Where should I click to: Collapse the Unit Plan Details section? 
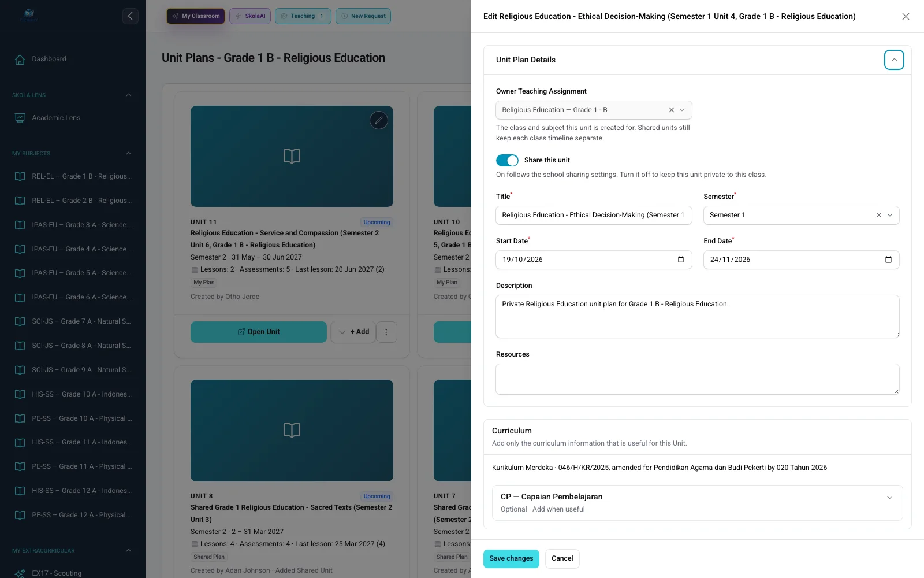tap(894, 60)
